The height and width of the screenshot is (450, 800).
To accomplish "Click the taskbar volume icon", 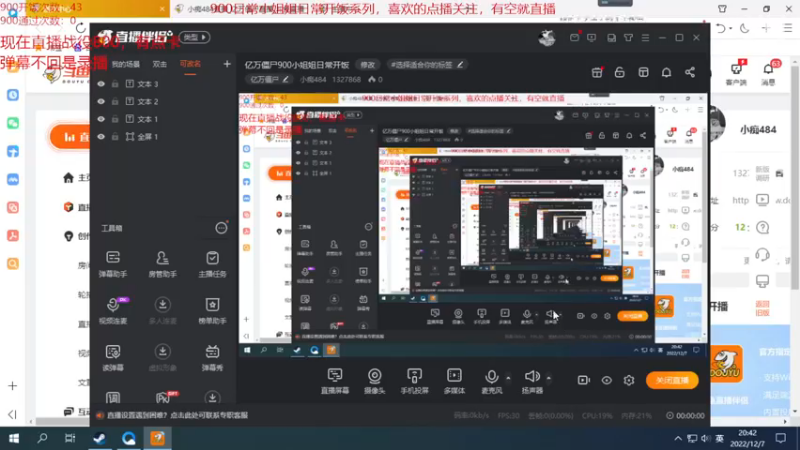I will point(706,438).
